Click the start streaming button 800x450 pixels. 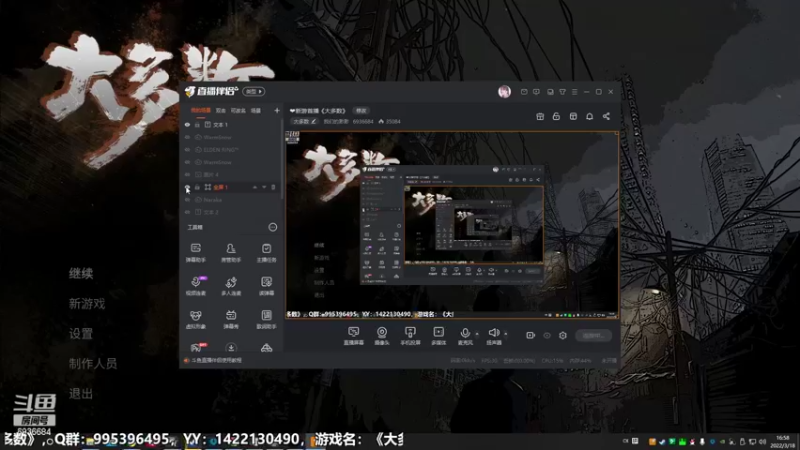coord(593,335)
